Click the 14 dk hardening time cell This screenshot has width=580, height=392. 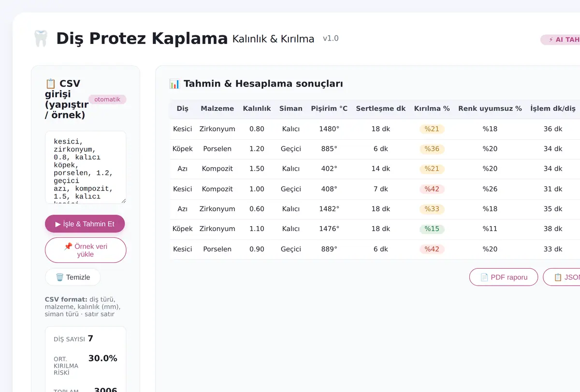381,169
